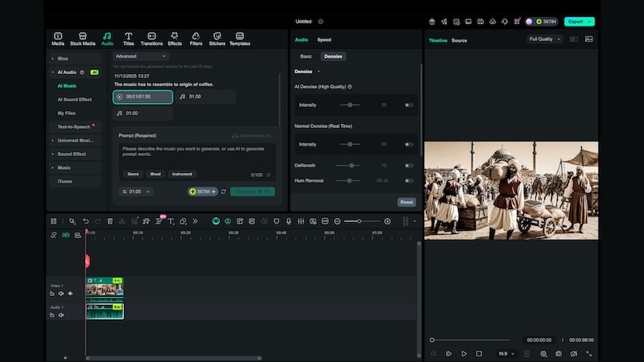
Task: Toggle Video 1 track visibility eye
Action: (x=70, y=294)
